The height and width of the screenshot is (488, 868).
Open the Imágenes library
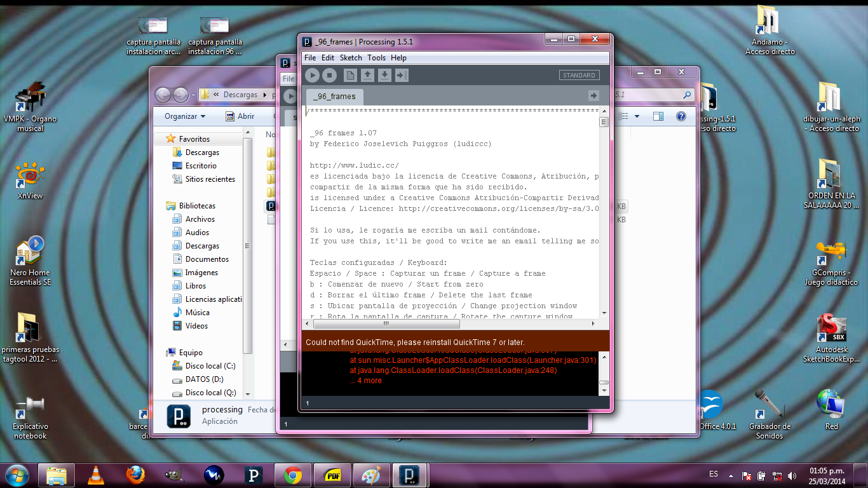tap(201, 273)
